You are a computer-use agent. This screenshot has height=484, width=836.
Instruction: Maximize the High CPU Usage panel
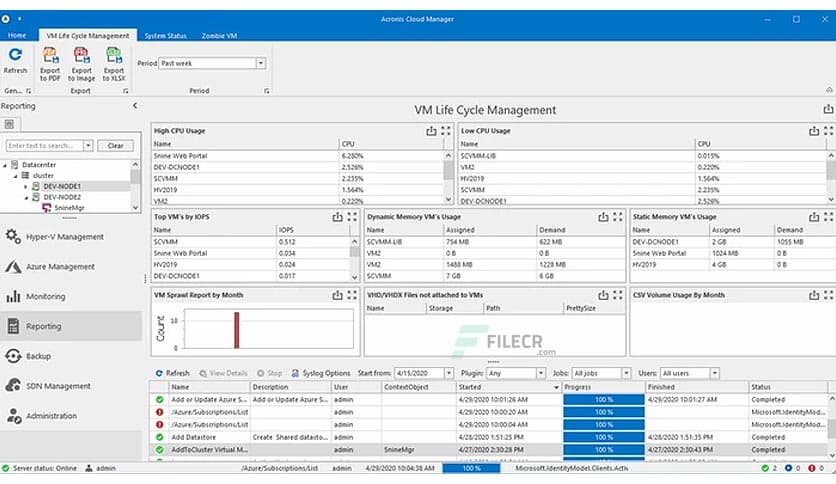446,131
